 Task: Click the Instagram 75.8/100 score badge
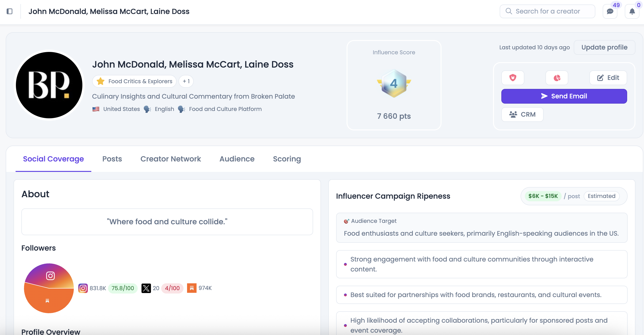[123, 288]
